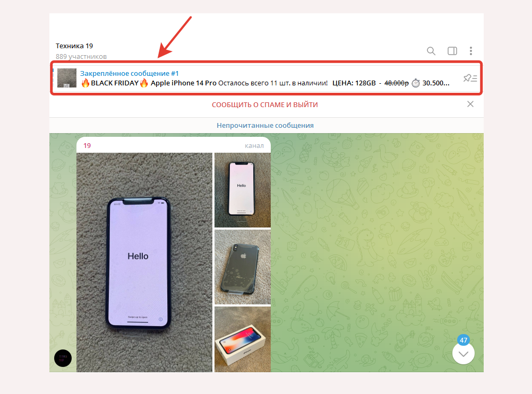Screen dimensions: 532x394
Task: Show all pinned messages list icon
Action: pyautogui.click(x=470, y=78)
